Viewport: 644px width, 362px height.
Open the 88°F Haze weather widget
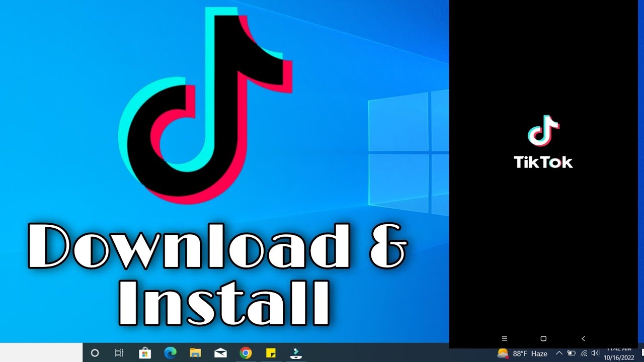[x=522, y=353]
